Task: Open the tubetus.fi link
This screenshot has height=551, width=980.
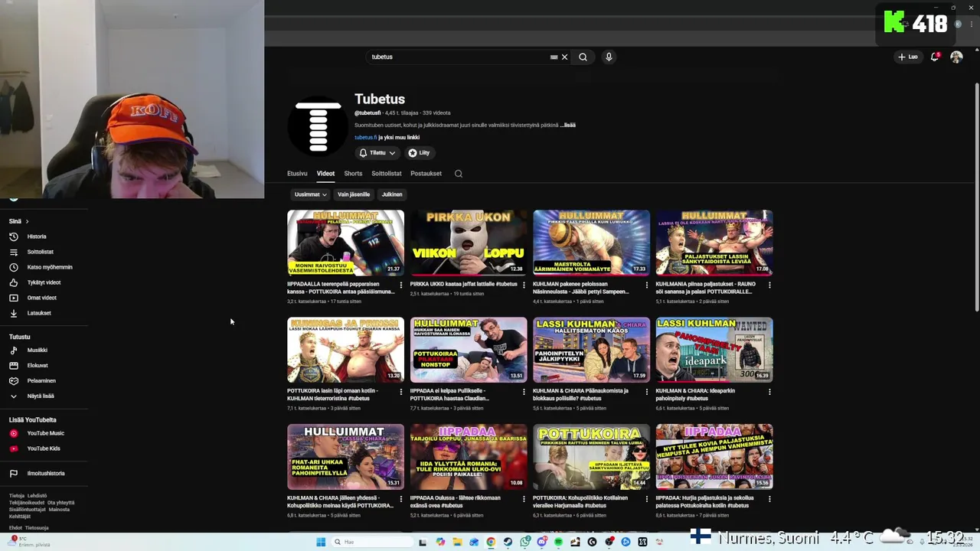Action: coord(364,138)
